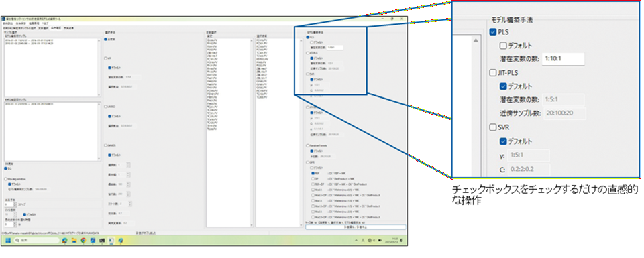Click GAVDS 世代数 spinner arrows
Image resolution: width=644 pixels, height=258 pixels.
(x=129, y=194)
